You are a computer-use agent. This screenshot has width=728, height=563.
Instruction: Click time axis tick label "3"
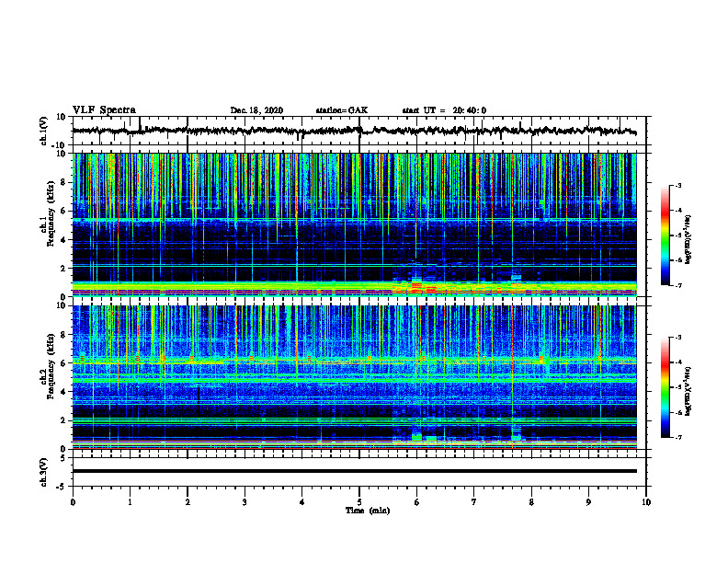click(245, 502)
